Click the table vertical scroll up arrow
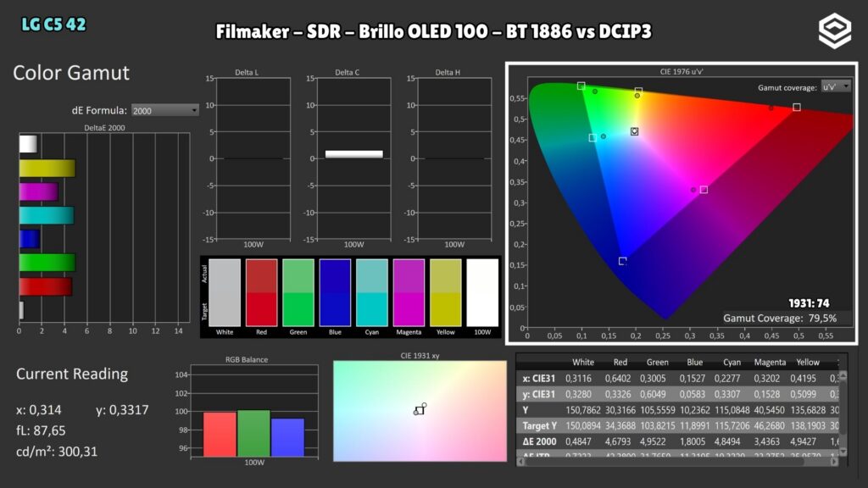This screenshot has height=488, width=868. (843, 375)
